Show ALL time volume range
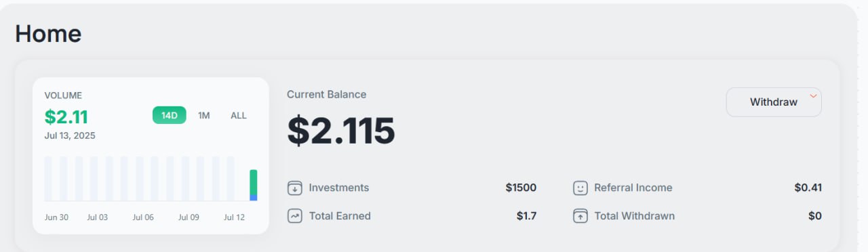This screenshot has height=252, width=868. [239, 115]
